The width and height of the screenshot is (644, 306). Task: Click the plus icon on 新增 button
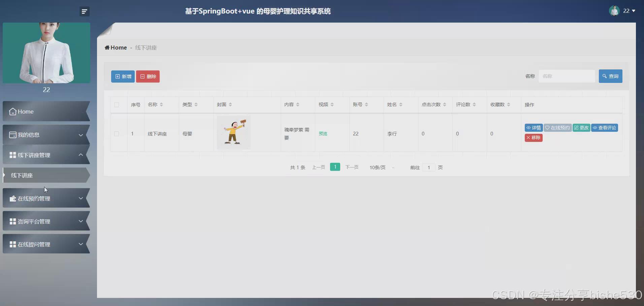pos(118,76)
